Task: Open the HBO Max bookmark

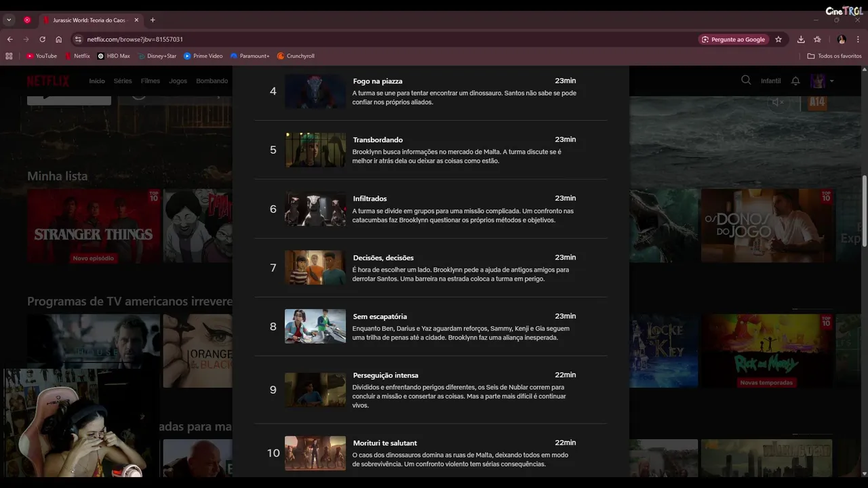Action: coord(113,56)
